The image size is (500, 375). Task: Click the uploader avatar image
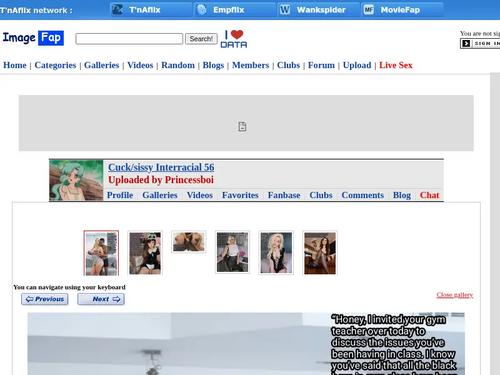tap(76, 180)
